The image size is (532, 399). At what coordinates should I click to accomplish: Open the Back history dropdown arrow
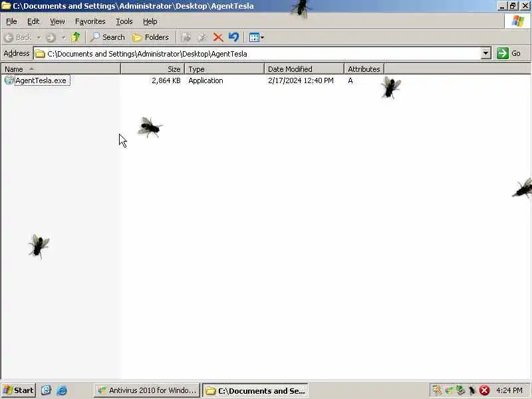tap(39, 37)
